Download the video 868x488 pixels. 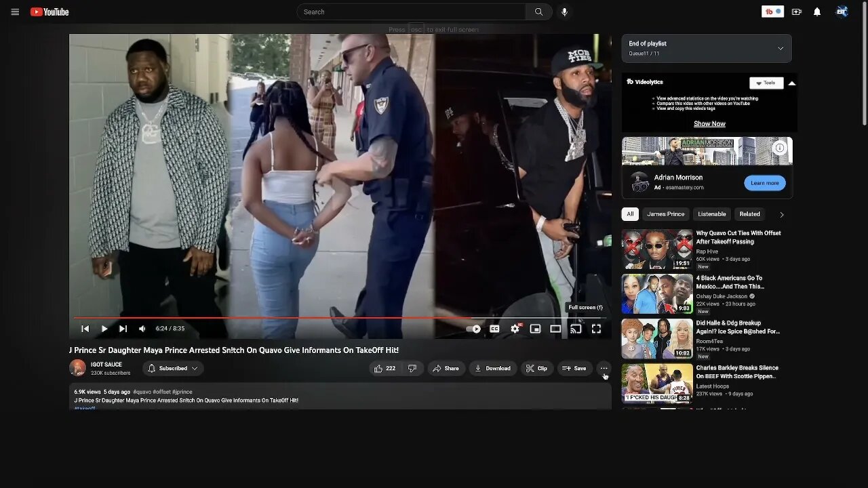coord(492,369)
